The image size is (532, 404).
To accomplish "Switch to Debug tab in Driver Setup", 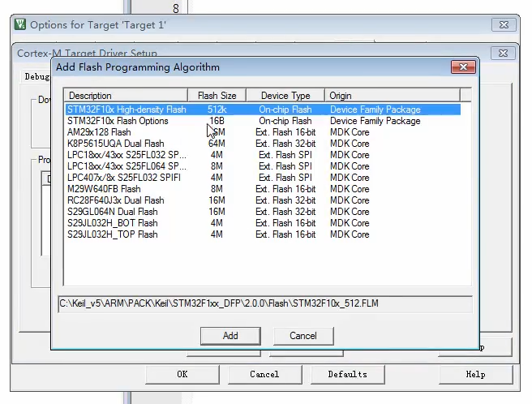I will [36, 77].
